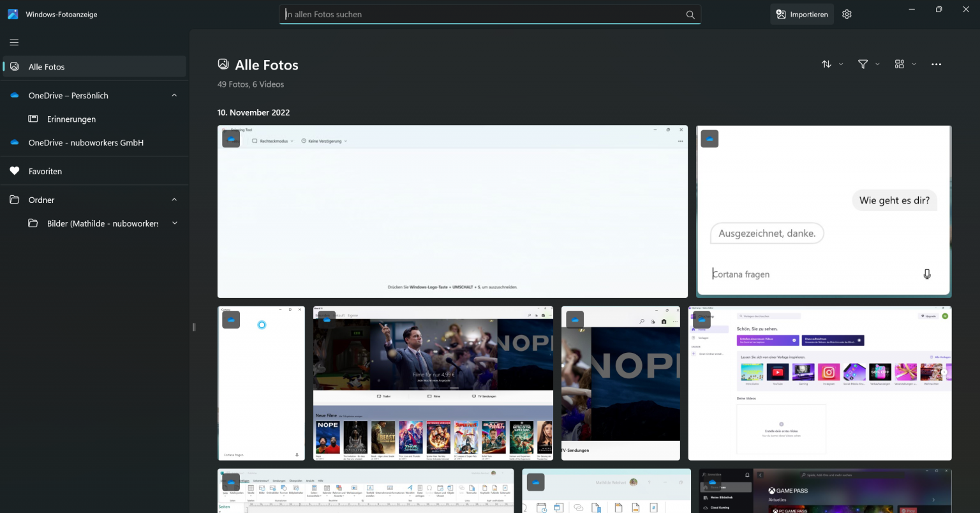
Task: Expand the sort order dropdown chevron
Action: [x=841, y=64]
